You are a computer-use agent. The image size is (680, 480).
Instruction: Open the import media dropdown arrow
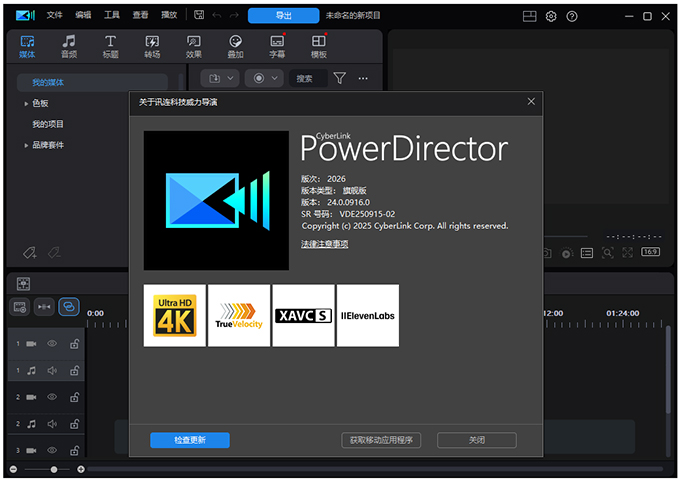[x=230, y=78]
